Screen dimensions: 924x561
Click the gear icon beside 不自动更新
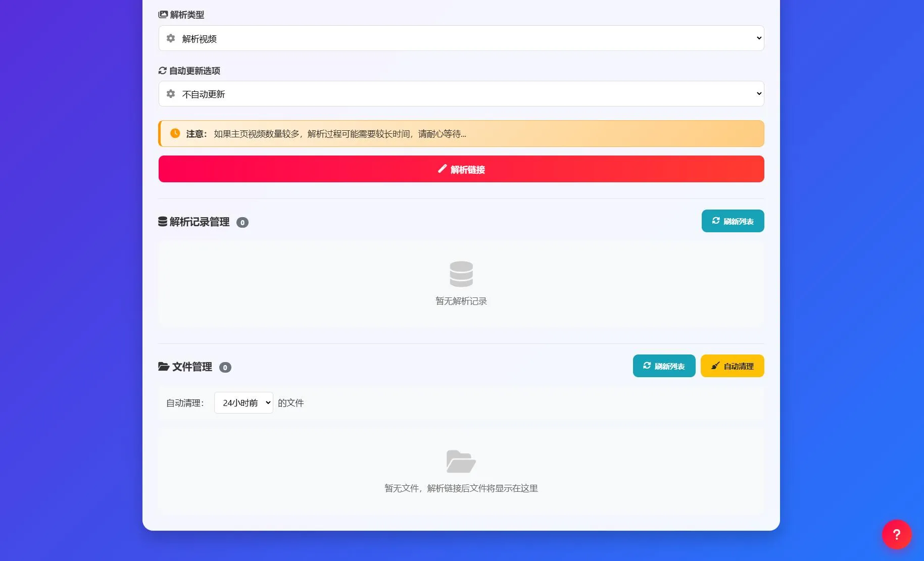pyautogui.click(x=171, y=94)
